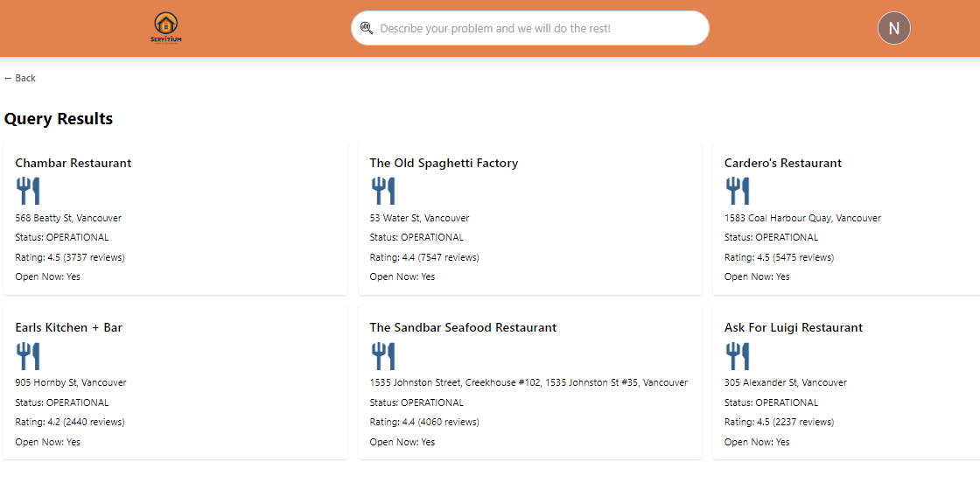This screenshot has width=980, height=483.
Task: Open Ask For Luigi Restaurant title
Action: (794, 327)
